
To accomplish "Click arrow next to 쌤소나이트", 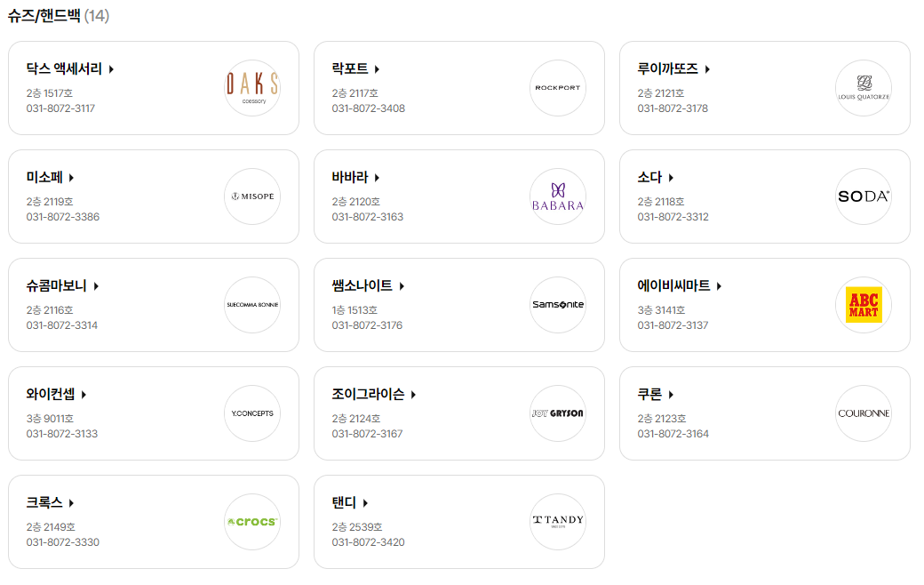I will [402, 286].
